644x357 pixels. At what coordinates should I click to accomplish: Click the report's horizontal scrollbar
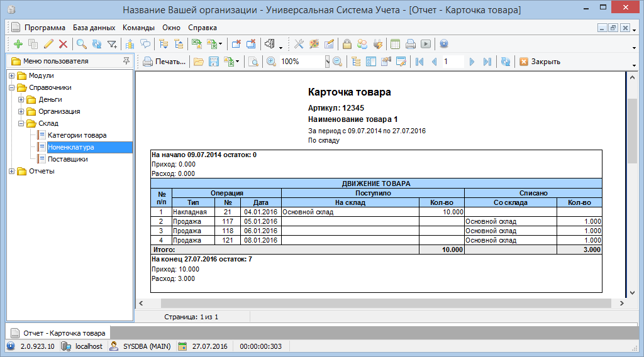pyautogui.click(x=377, y=303)
